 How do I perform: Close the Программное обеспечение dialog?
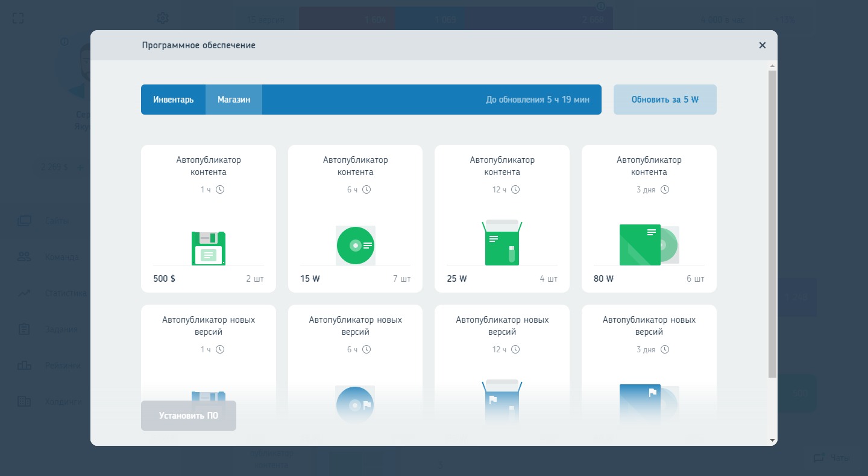tap(763, 45)
